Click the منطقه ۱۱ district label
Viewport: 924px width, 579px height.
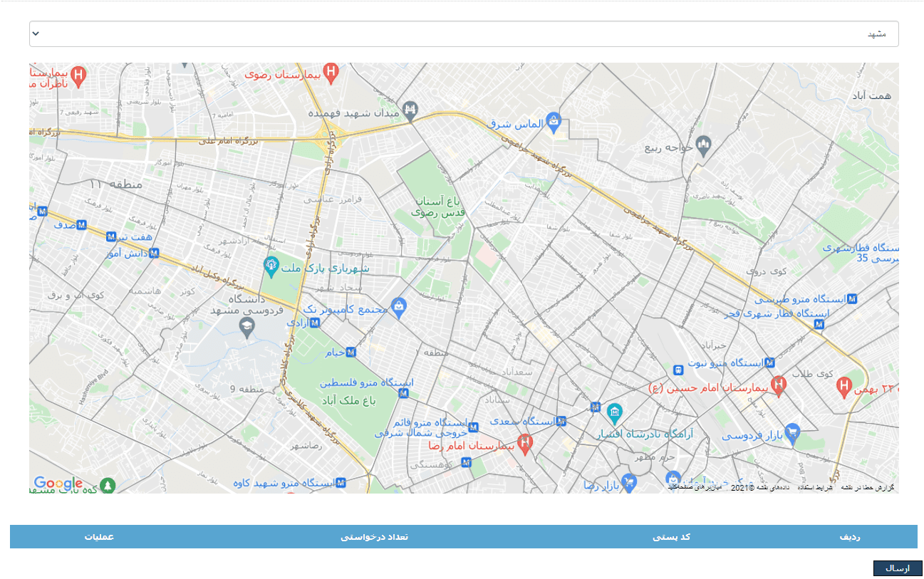coord(115,184)
